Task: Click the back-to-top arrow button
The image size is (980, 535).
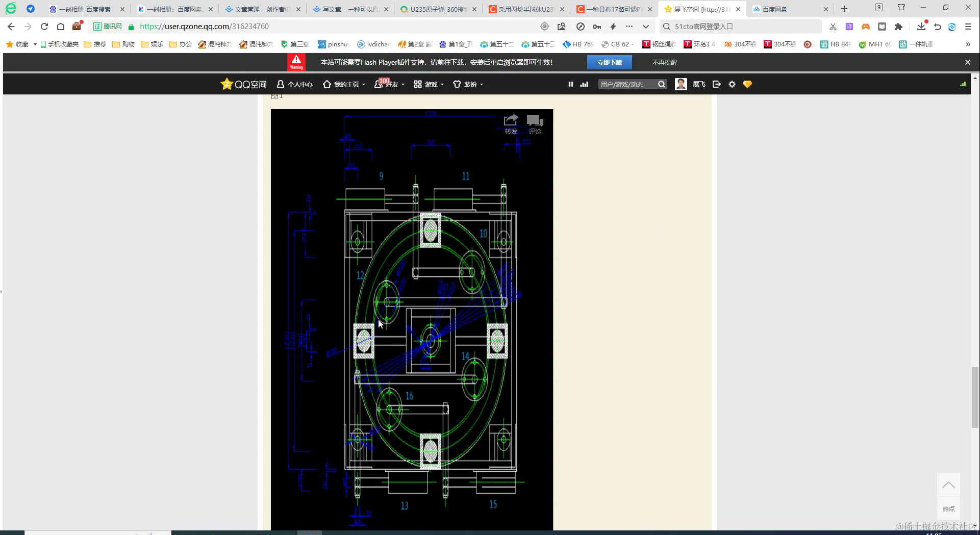Action: tap(948, 485)
